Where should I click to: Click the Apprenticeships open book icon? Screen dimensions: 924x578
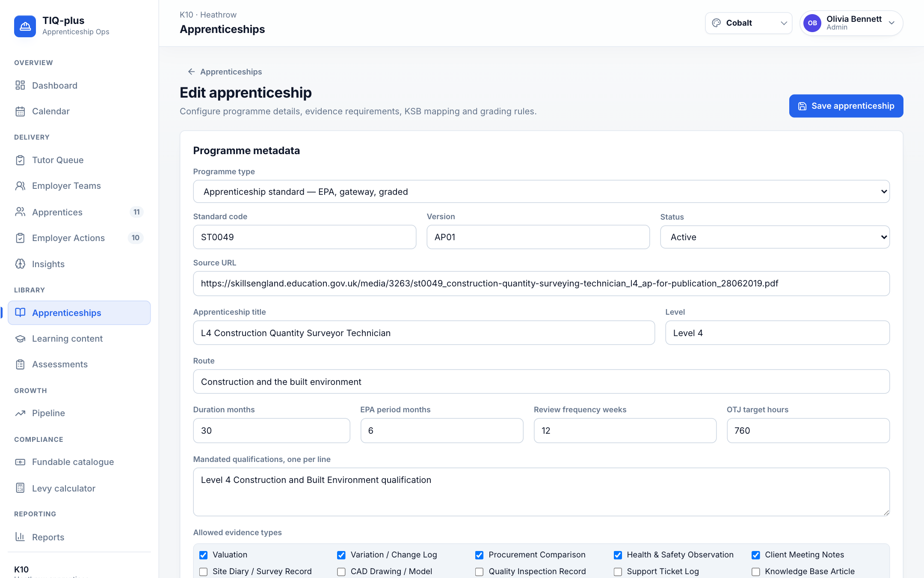click(20, 313)
